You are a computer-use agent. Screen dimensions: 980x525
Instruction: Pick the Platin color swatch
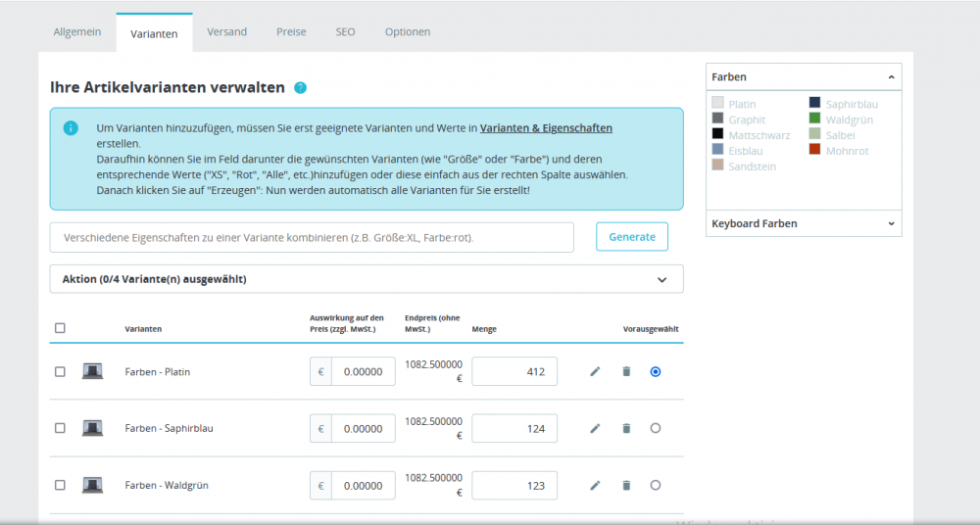(x=717, y=103)
